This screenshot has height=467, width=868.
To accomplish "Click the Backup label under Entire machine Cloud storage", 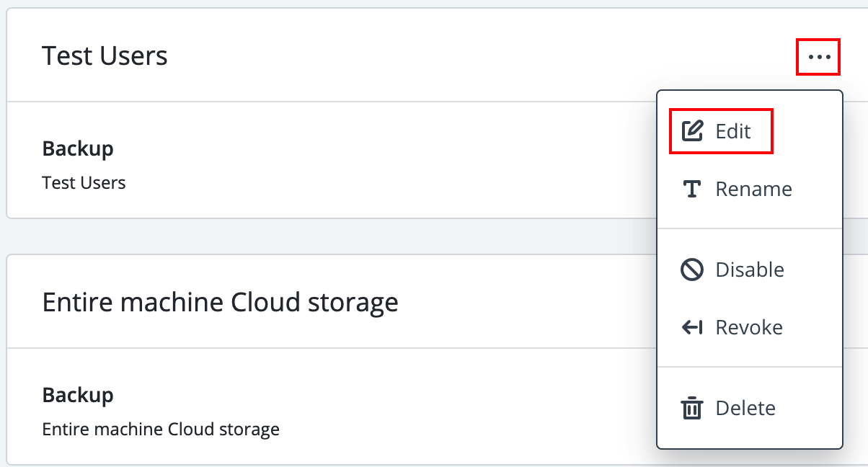I will coord(78,395).
